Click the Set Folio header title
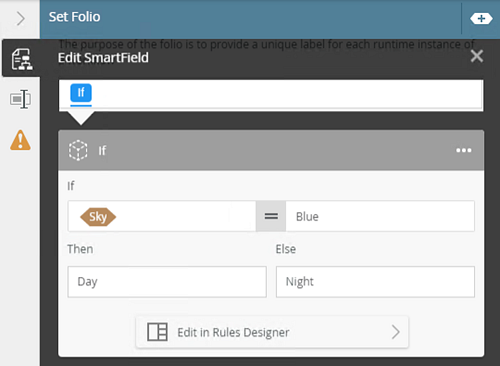 point(74,17)
